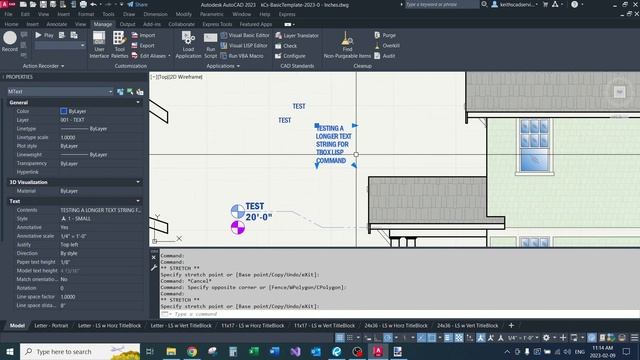640x360 pixels.
Task: Close the command line window
Action: coord(154,258)
